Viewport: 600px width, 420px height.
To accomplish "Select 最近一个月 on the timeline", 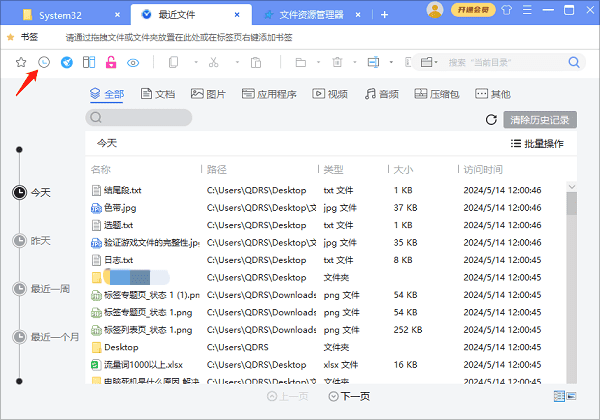I will [x=46, y=337].
